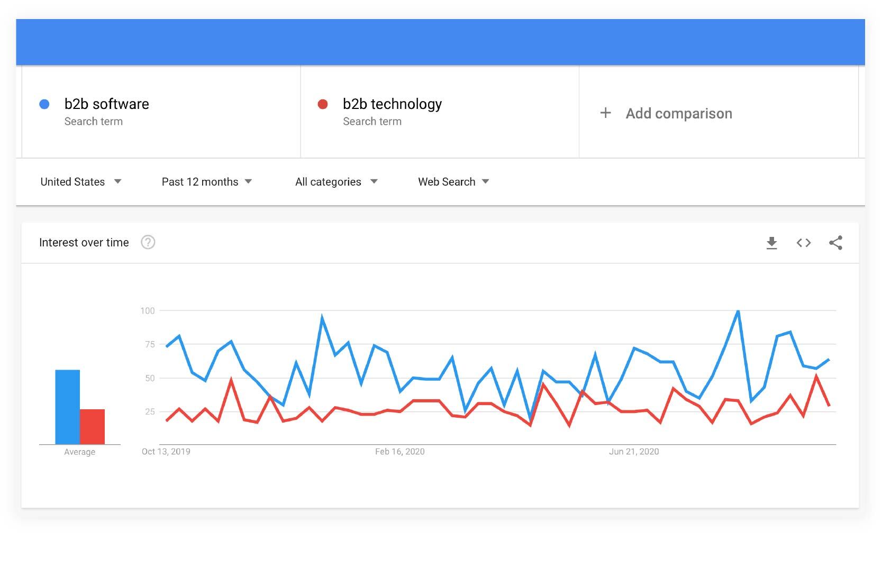Click Add comparison

(679, 113)
